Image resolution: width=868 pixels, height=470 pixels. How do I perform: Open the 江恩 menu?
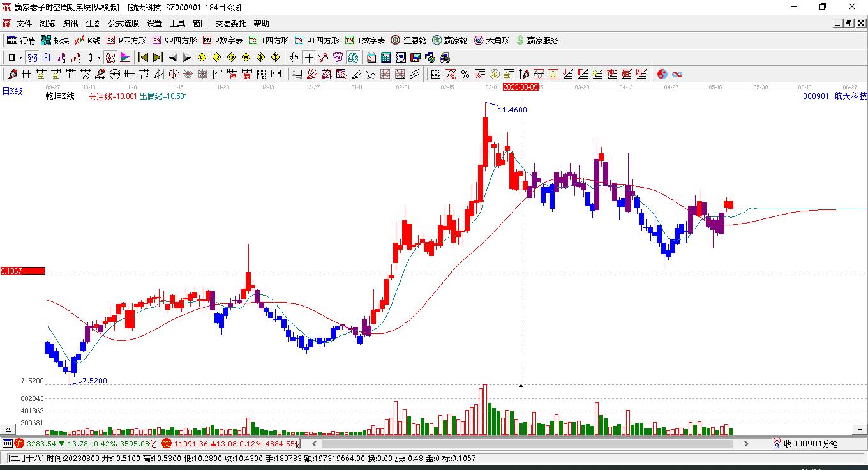93,24
